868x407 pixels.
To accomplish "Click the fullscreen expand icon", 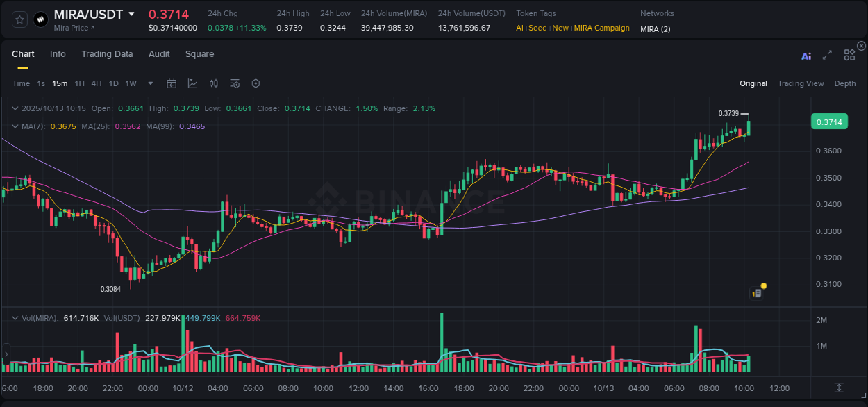I will 827,54.
